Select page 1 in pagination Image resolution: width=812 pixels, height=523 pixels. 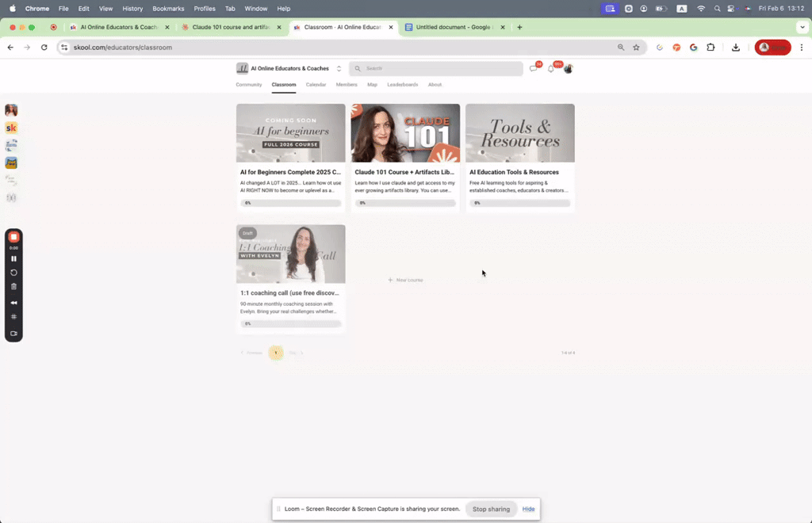(276, 353)
